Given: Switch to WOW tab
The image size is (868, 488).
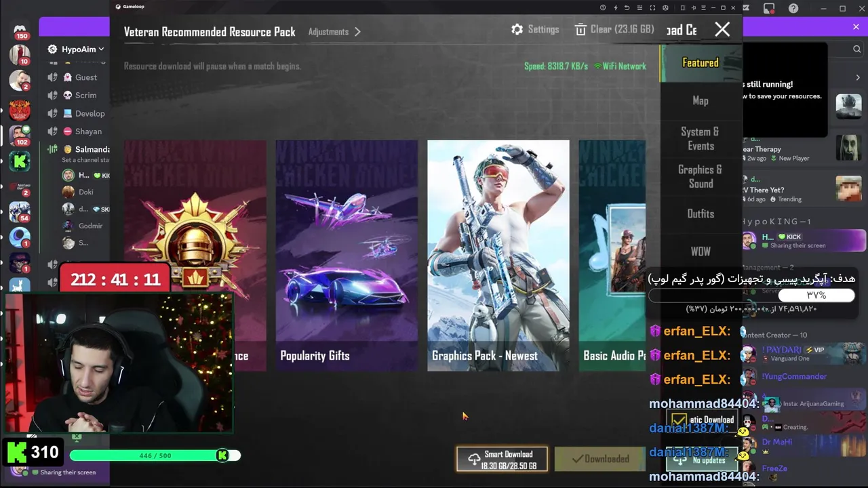Looking at the screenshot, I should (x=701, y=251).
